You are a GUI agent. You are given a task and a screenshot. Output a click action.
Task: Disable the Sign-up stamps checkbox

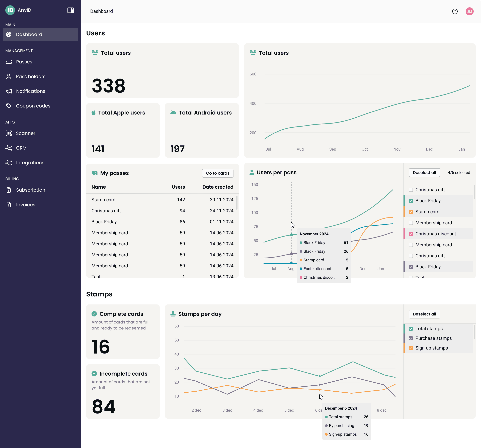[x=411, y=348]
